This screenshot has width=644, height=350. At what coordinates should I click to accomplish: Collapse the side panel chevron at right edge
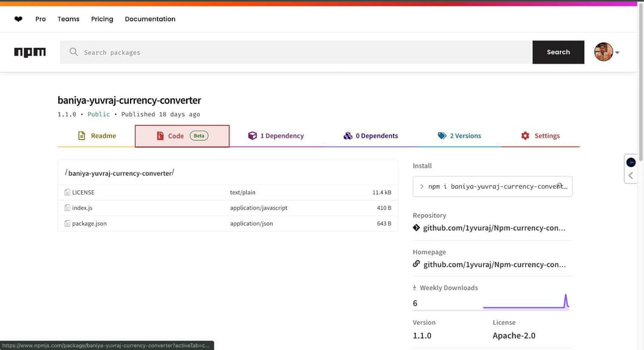(631, 176)
